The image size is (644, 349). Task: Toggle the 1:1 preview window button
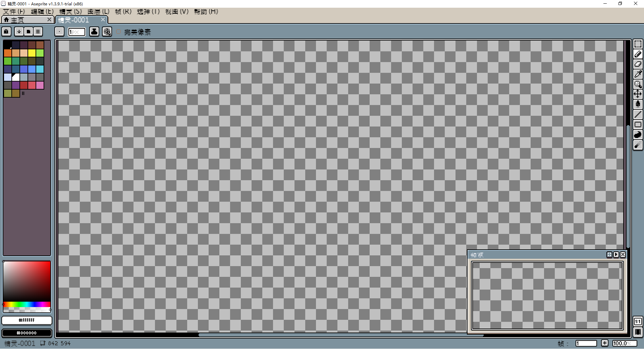point(638,321)
